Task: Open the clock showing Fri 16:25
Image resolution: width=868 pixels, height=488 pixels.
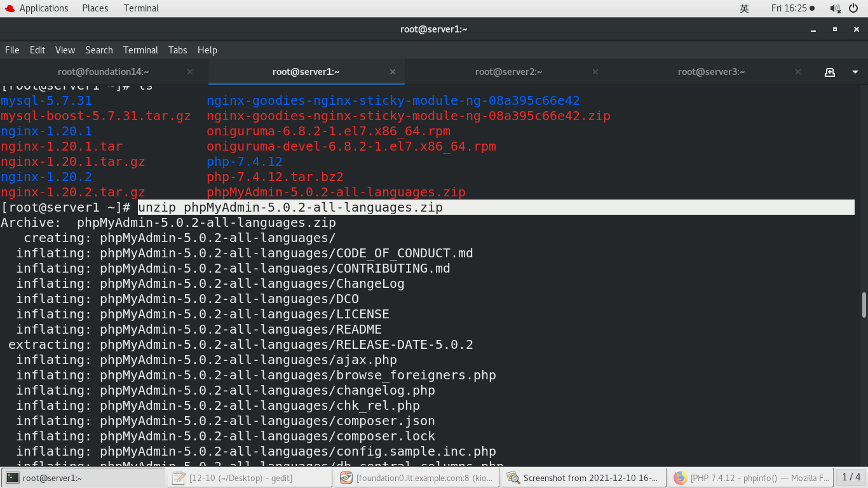Action: 792,8
